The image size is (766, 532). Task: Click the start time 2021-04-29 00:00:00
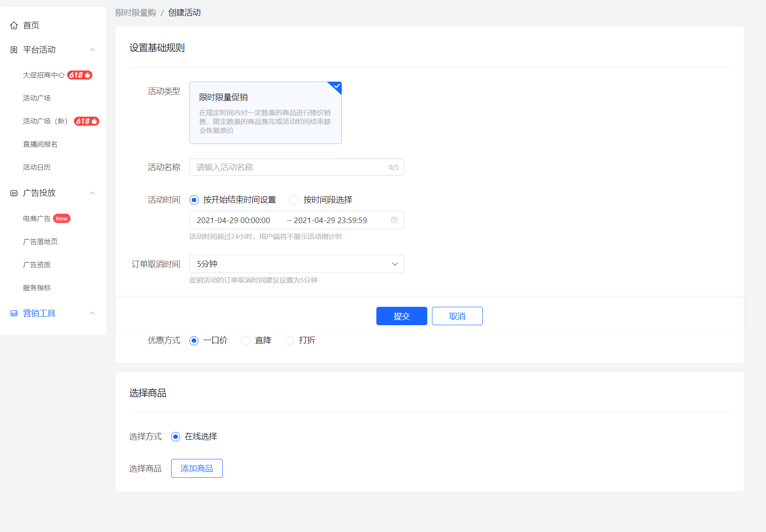[234, 220]
